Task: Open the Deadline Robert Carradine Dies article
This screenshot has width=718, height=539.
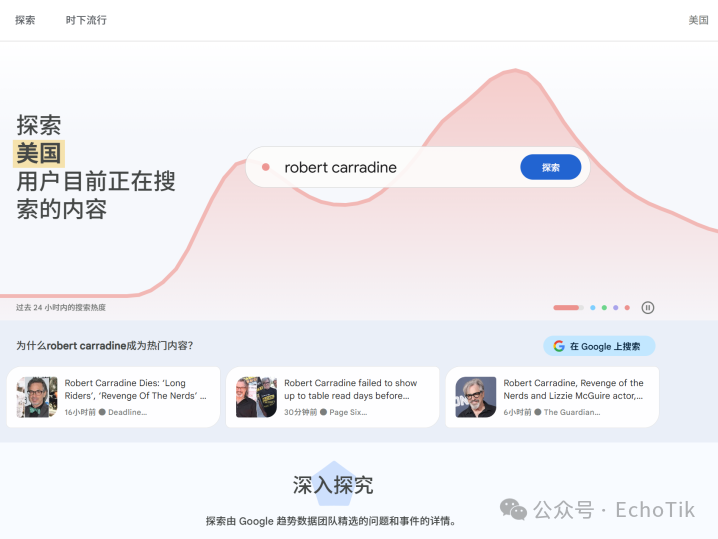Action: [x=113, y=397]
